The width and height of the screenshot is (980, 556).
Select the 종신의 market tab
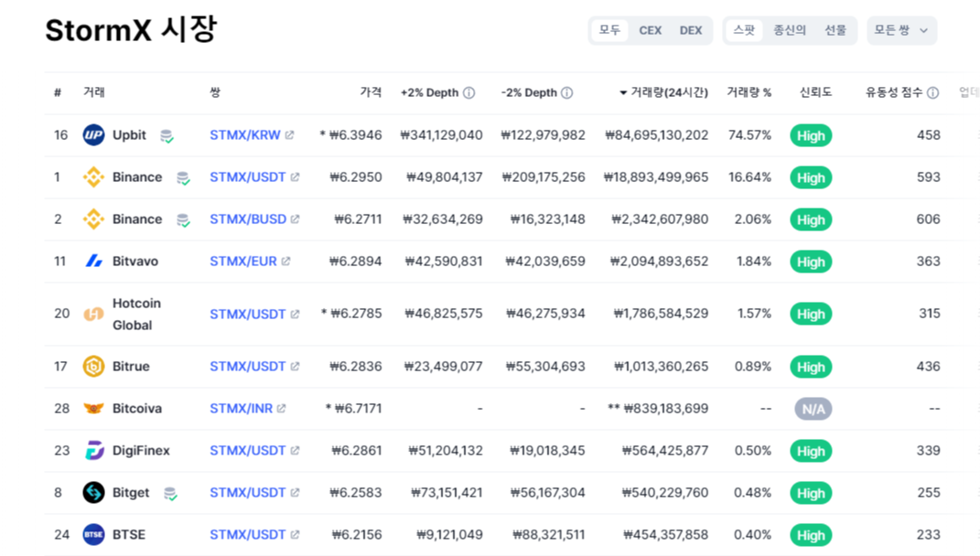[790, 30]
